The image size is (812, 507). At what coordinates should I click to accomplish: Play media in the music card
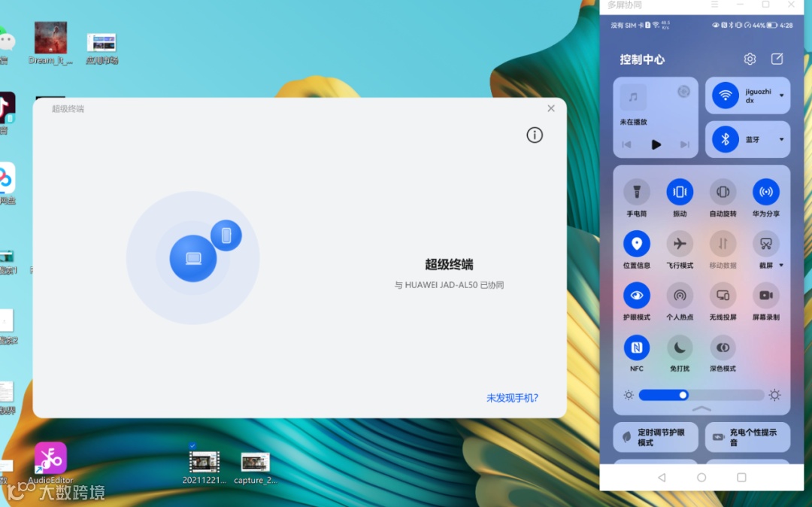(x=656, y=144)
